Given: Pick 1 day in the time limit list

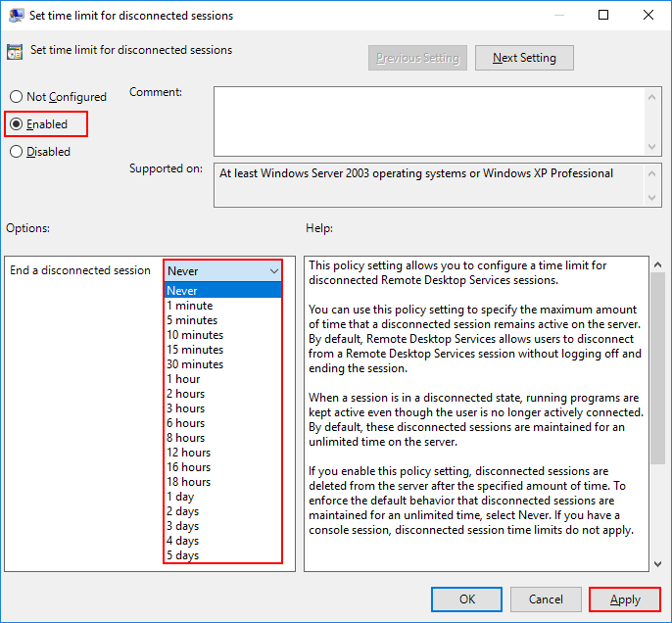Looking at the screenshot, I should 182,497.
